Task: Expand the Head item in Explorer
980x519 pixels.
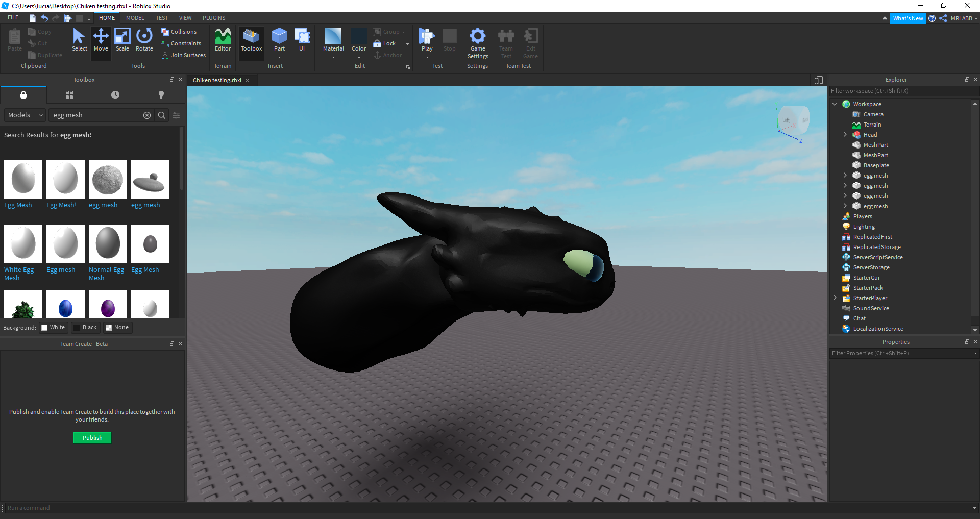Action: (845, 135)
